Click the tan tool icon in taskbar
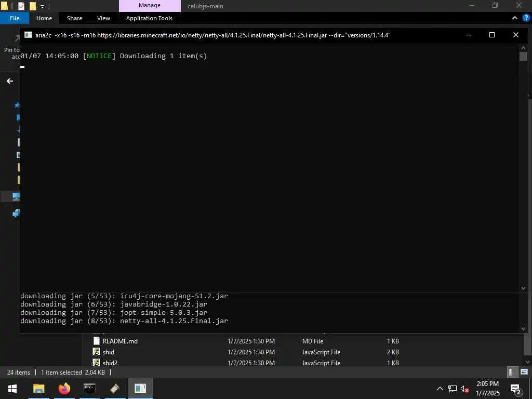 coord(115,389)
